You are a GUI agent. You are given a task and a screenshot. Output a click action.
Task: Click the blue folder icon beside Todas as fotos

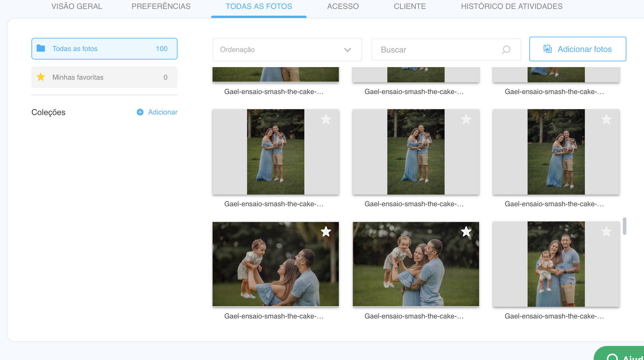41,48
